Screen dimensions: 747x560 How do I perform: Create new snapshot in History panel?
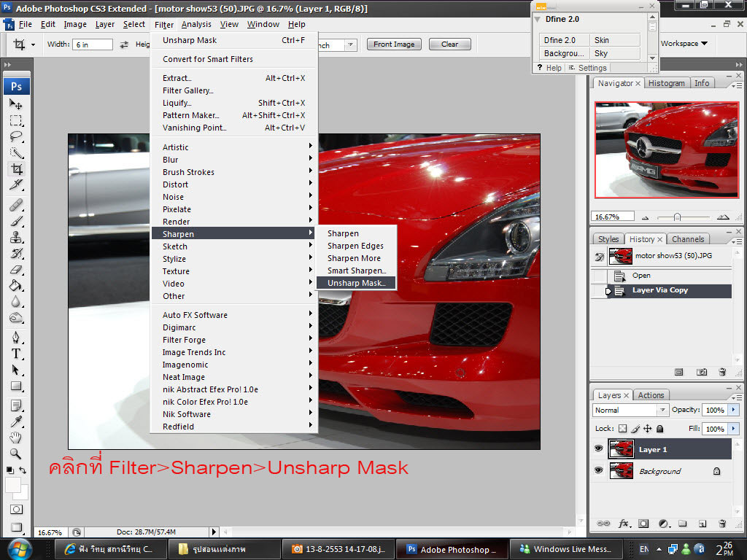coord(702,372)
